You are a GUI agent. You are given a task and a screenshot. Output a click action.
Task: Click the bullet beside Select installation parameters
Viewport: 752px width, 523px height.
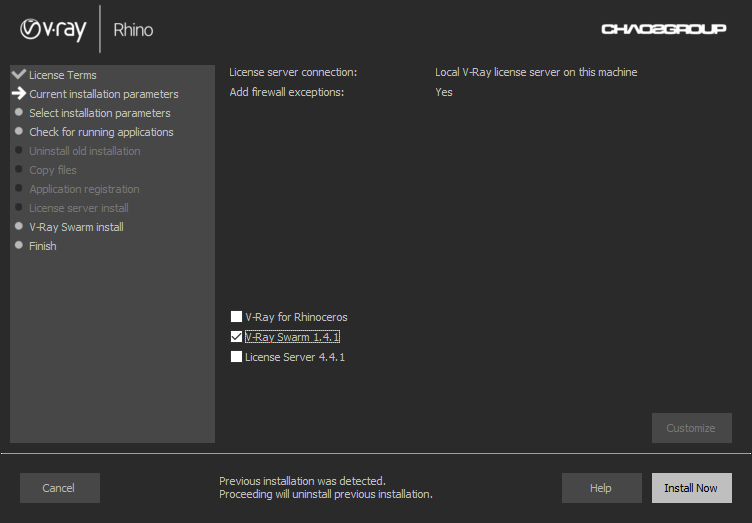(x=19, y=112)
